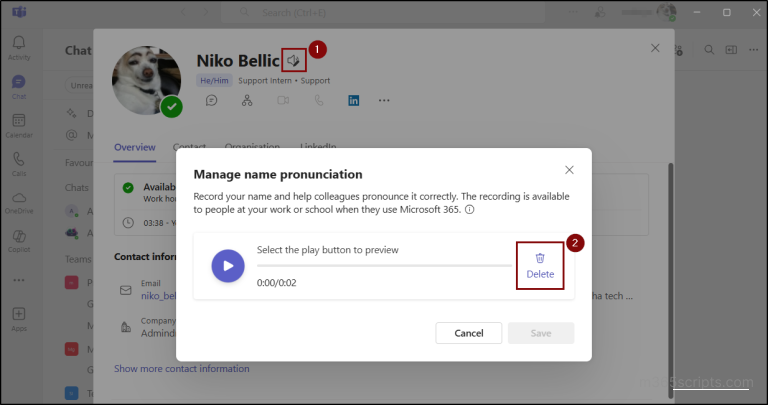
Task: Click the niko_bel email address link
Action: click(158, 296)
